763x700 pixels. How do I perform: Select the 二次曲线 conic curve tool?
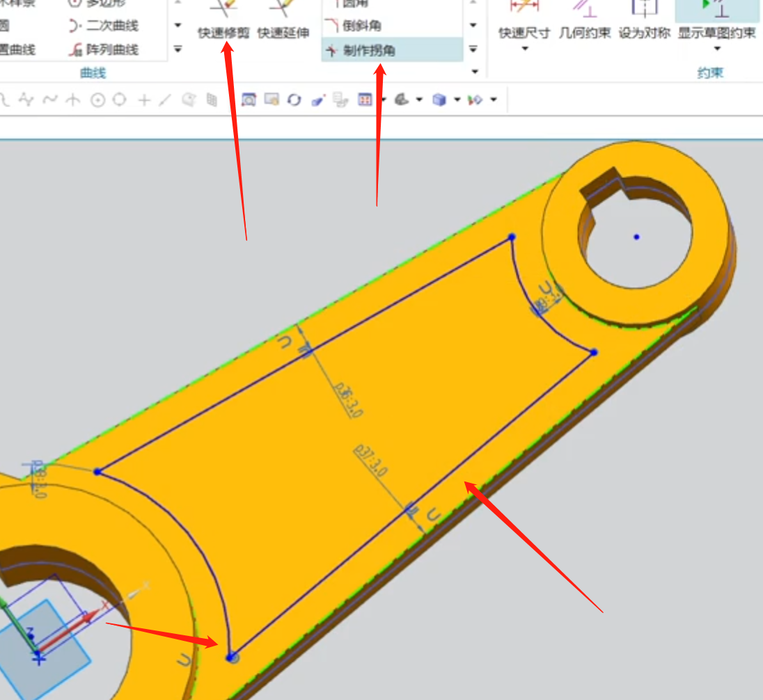point(104,25)
